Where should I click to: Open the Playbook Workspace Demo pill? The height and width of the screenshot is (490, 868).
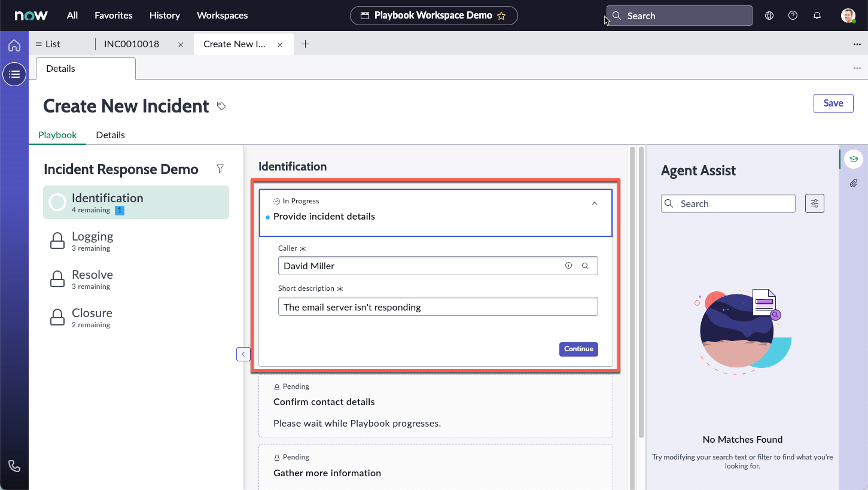(434, 16)
